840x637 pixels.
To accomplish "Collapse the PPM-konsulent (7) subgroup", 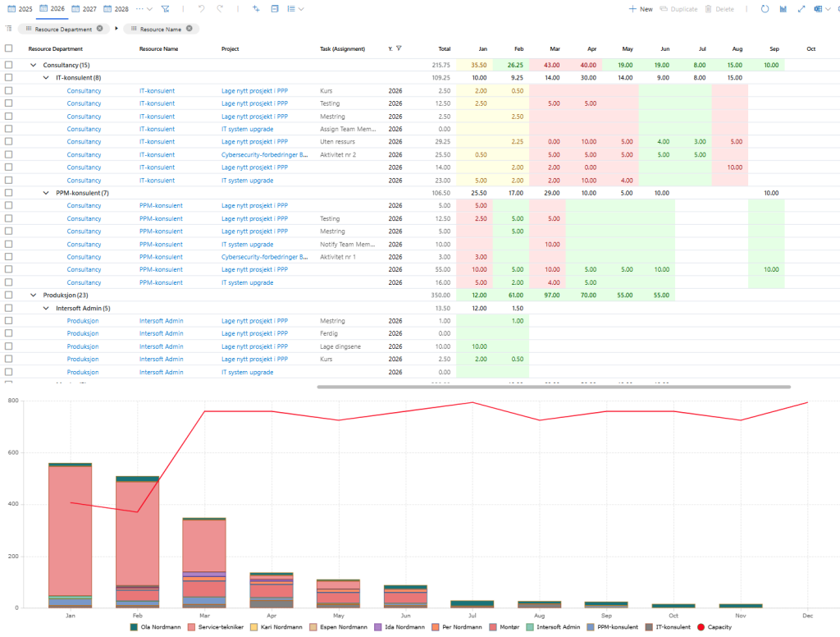I will coord(46,193).
